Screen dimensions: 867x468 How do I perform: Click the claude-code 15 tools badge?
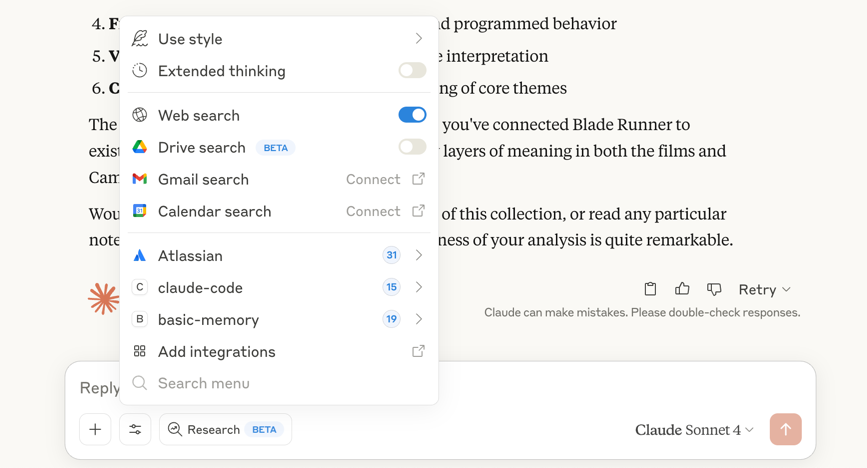[391, 287]
